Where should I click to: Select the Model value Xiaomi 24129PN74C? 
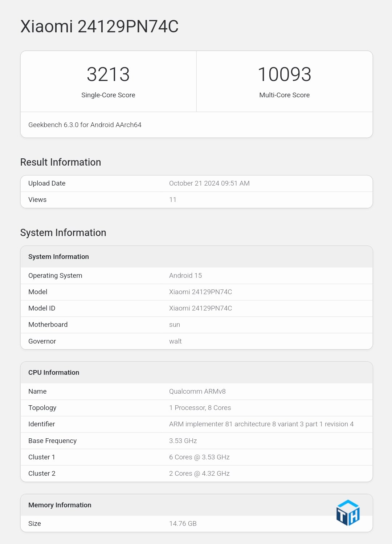200,292
